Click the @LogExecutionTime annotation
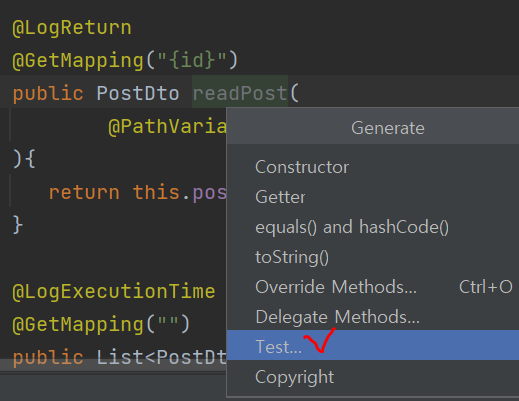Image resolution: width=519 pixels, height=401 pixels. tap(114, 291)
